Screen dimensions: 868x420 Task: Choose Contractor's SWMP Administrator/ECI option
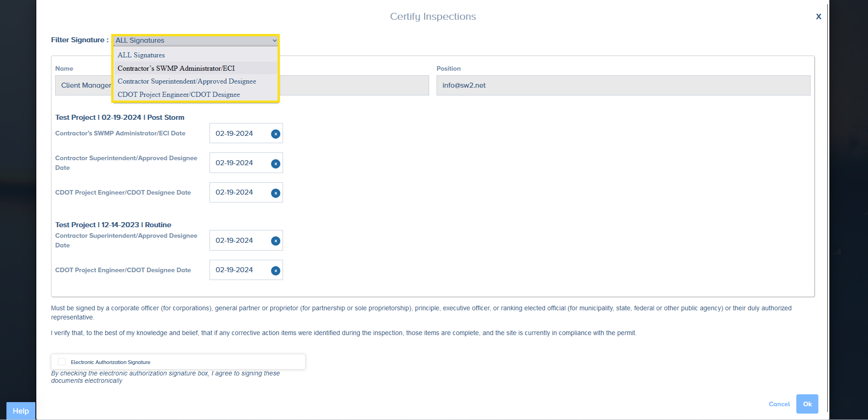click(176, 68)
